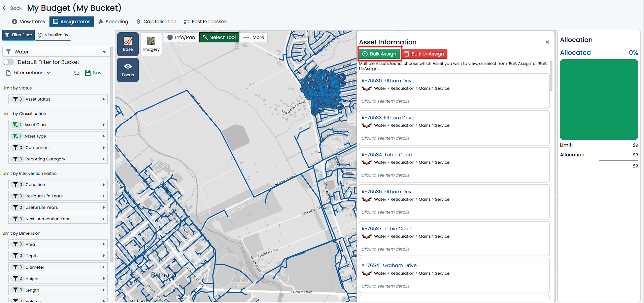
Task: Activate the Select Tool
Action: 219,37
